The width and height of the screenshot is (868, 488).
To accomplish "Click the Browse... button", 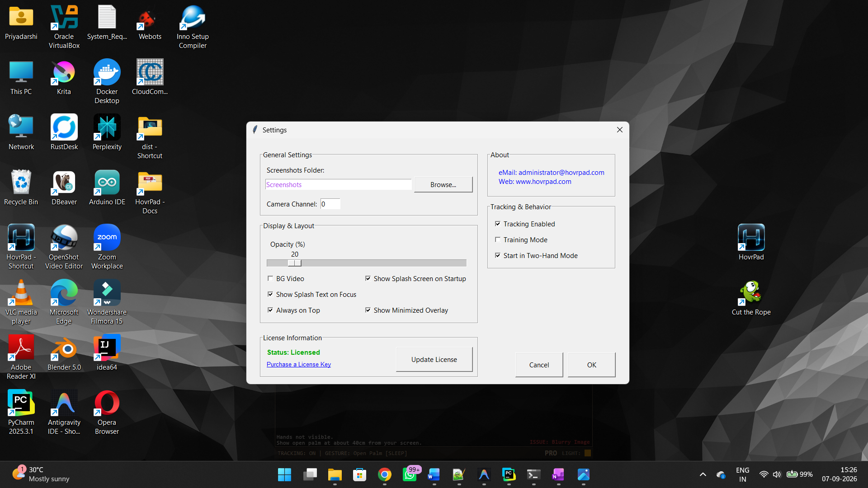I will (443, 184).
